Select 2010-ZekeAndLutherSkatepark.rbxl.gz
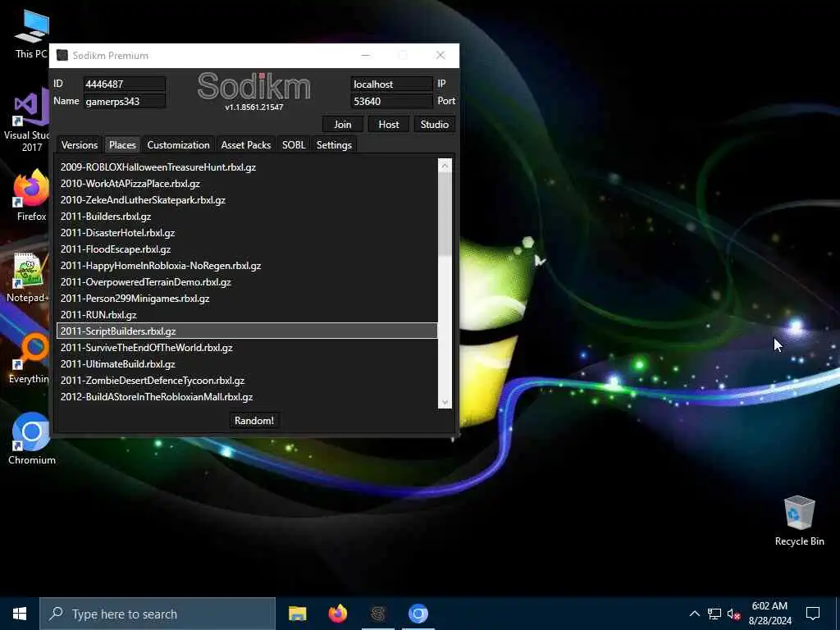Screen dimensions: 840x630 click(x=247, y=200)
